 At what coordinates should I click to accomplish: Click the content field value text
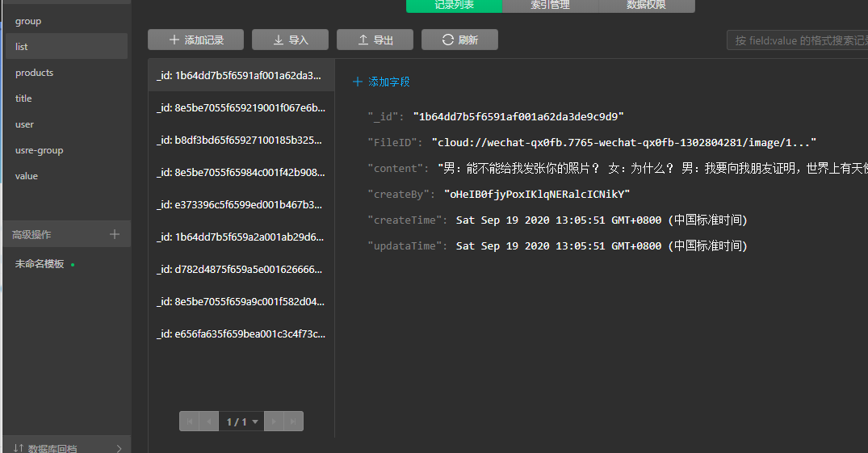click(652, 168)
